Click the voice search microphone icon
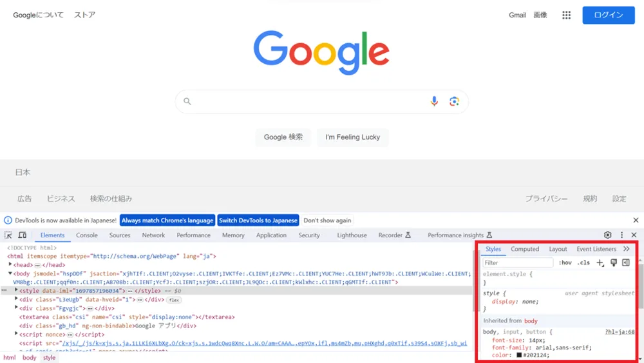644x363 pixels. [434, 101]
